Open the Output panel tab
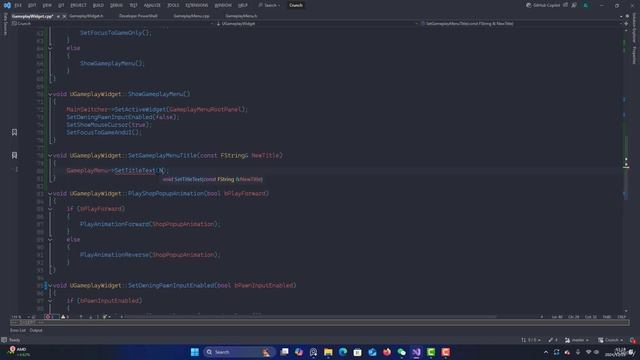 pos(36,330)
